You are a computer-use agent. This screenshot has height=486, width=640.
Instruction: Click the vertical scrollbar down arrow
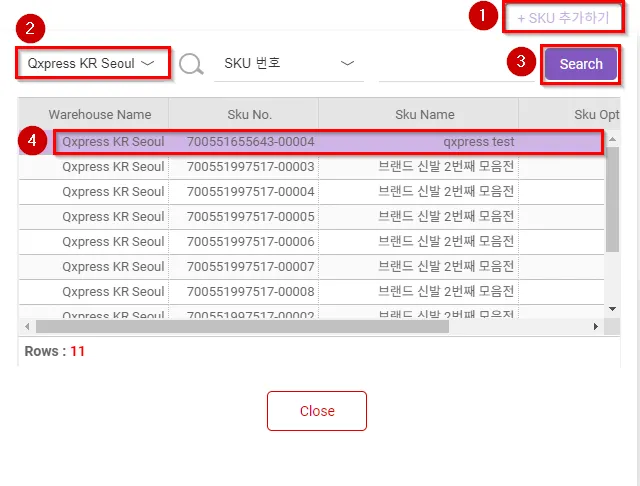(612, 309)
